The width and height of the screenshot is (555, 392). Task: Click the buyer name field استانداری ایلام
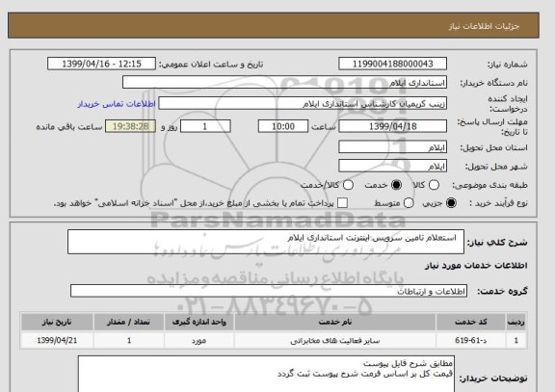pos(284,83)
